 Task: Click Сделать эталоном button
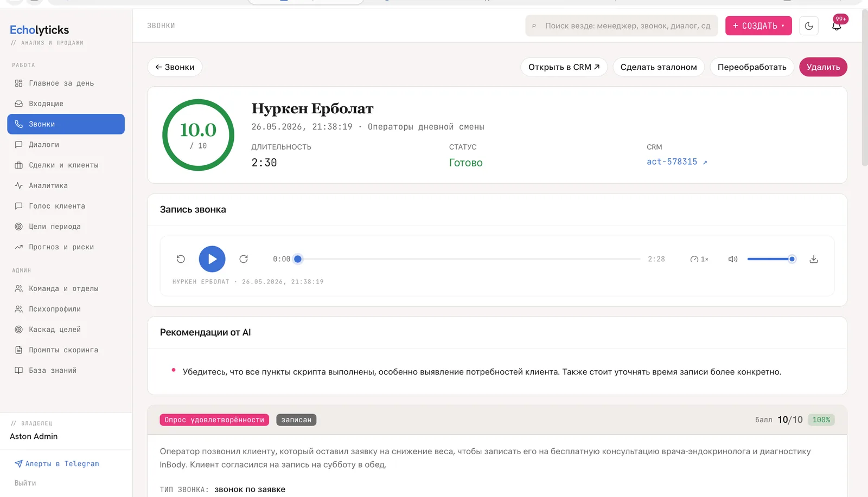pyautogui.click(x=659, y=67)
